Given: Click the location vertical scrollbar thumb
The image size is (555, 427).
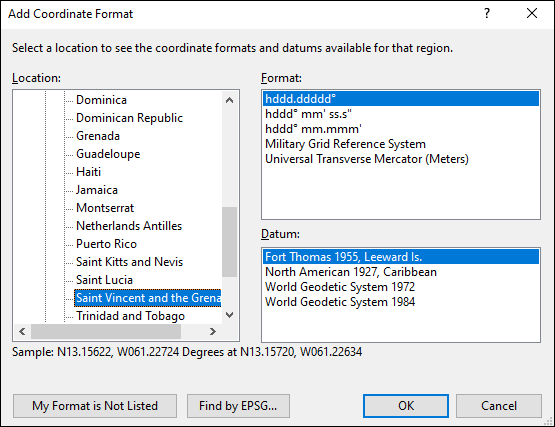Looking at the screenshot, I should (x=229, y=241).
